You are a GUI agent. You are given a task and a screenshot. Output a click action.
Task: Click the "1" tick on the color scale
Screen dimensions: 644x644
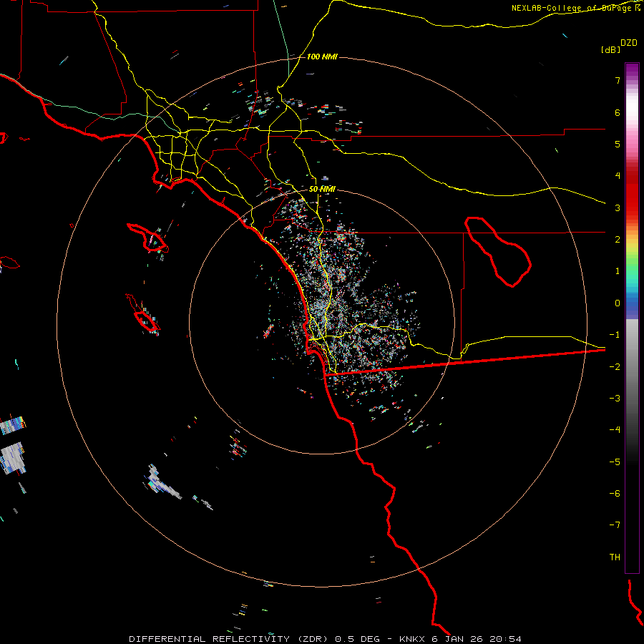[618, 271]
